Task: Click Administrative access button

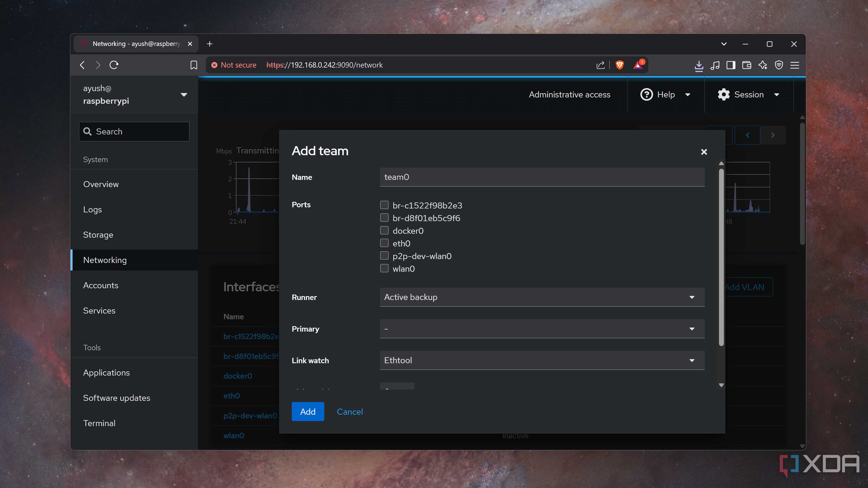Action: tap(569, 95)
